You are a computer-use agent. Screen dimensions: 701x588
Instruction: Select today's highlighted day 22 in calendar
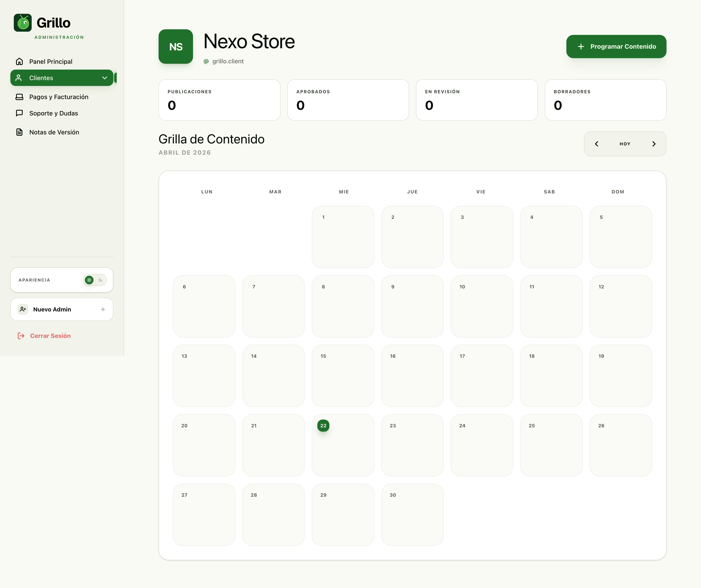click(323, 425)
